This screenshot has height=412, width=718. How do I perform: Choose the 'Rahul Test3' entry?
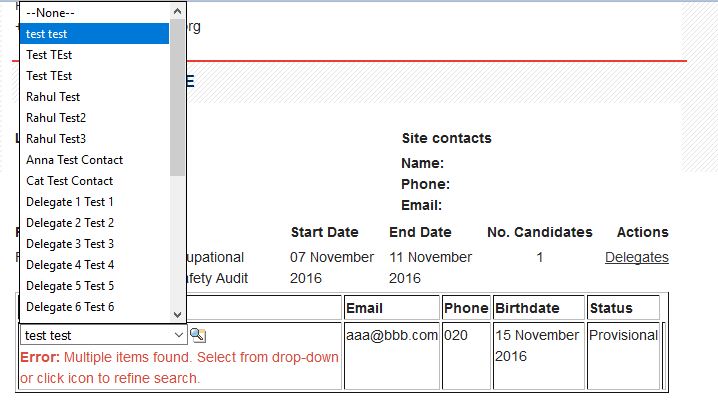56,139
